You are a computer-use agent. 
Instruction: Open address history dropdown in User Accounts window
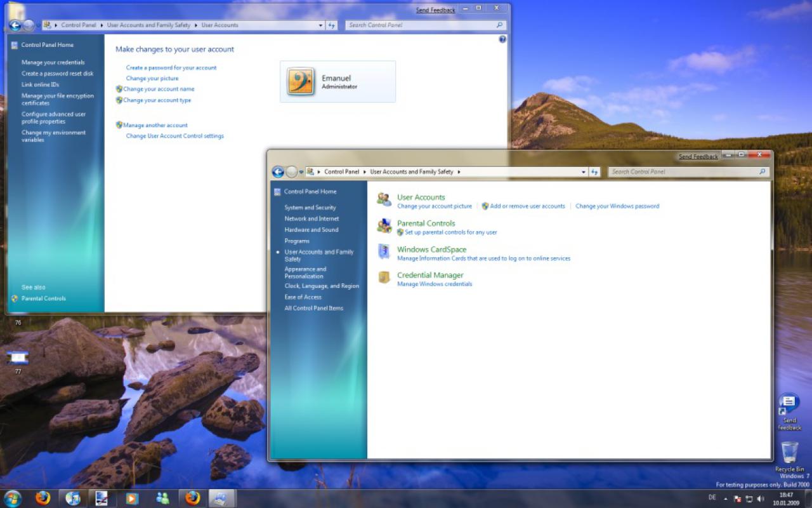320,25
